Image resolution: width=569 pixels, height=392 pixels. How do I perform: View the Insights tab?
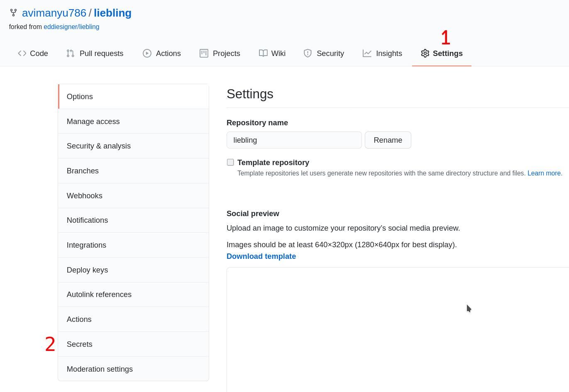[x=382, y=54]
